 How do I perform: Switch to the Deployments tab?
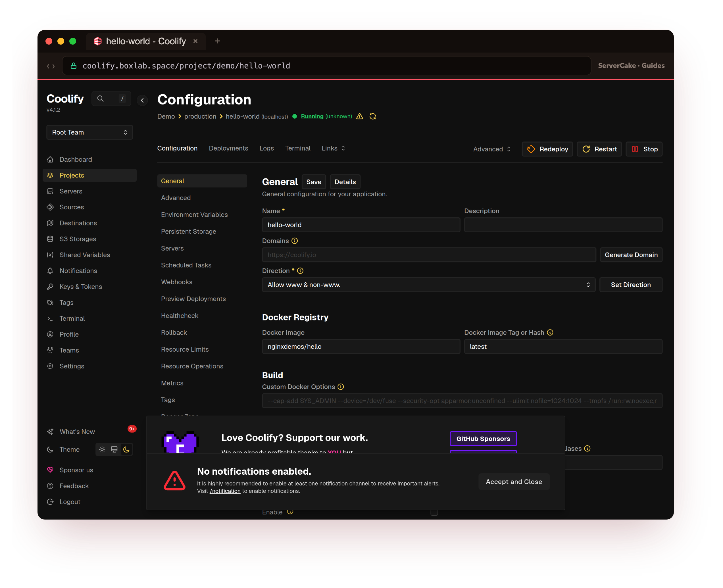[228, 148]
